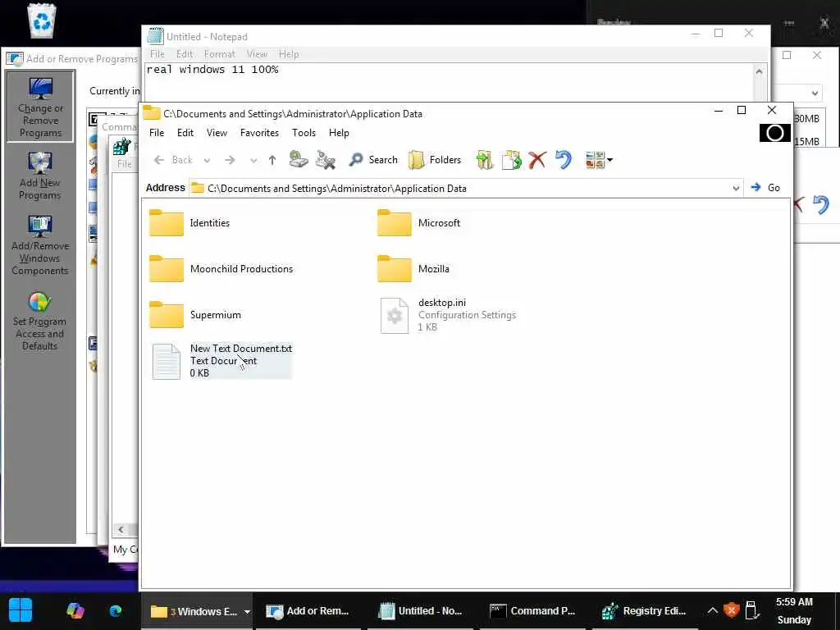Viewport: 840px width, 630px height.
Task: Select the Moonchild Productions folder
Action: click(x=221, y=269)
